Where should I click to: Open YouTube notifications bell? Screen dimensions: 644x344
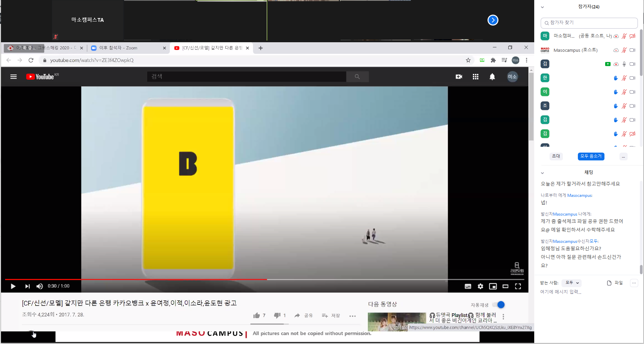tap(492, 77)
